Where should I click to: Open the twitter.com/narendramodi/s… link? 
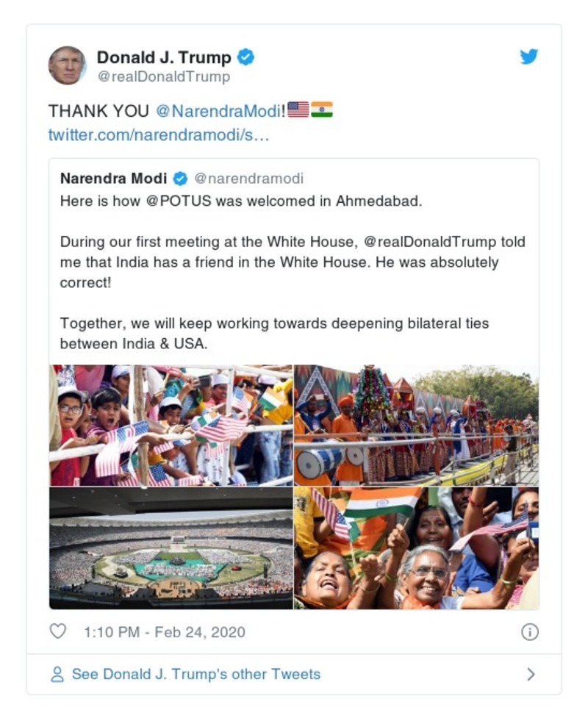(x=159, y=135)
